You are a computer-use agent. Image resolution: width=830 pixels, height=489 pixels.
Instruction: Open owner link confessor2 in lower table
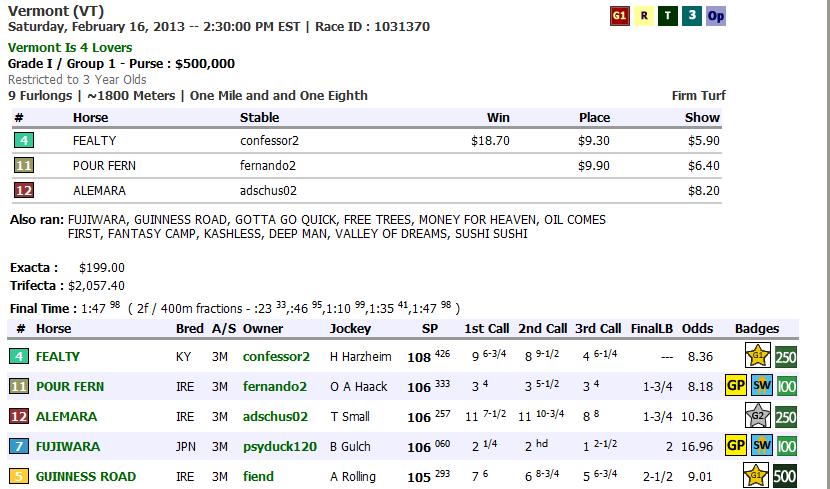(276, 356)
